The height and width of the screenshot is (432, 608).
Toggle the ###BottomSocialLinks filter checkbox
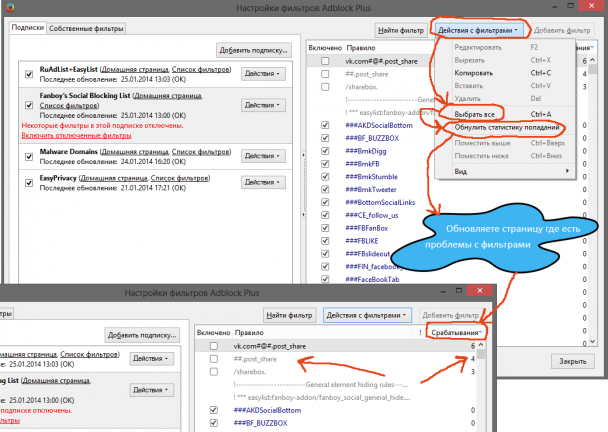(325, 202)
